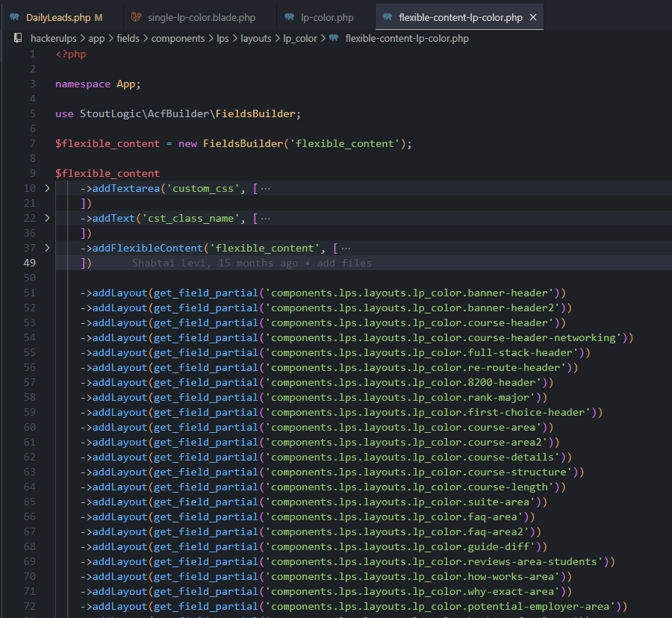Click the Blade icon on single-lp-color.blade.php tab
Image resolution: width=672 pixels, height=618 pixels.
pos(136,17)
